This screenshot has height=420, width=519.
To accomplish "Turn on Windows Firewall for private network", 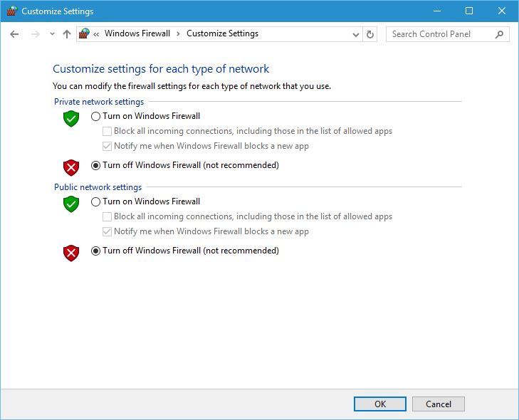I will 95,116.
